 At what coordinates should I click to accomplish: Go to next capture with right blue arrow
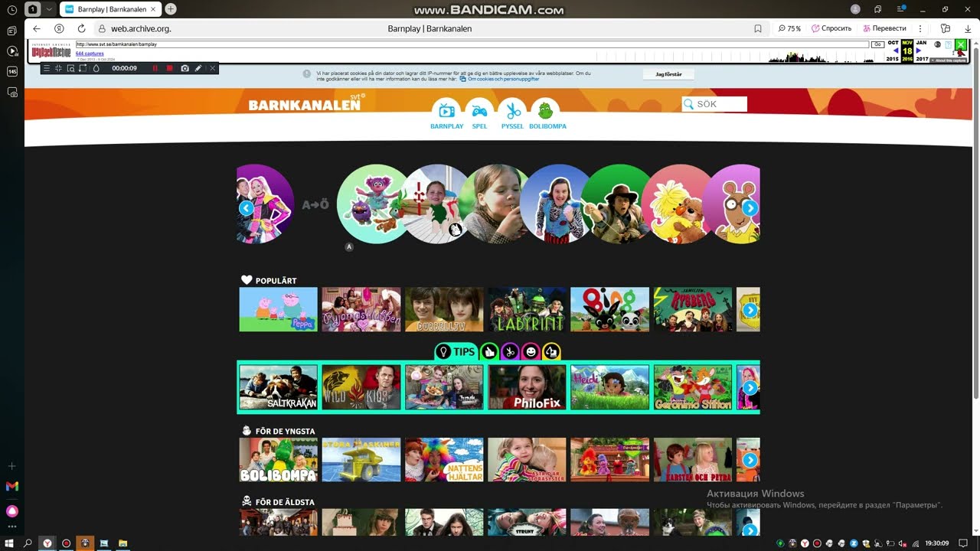click(x=918, y=51)
